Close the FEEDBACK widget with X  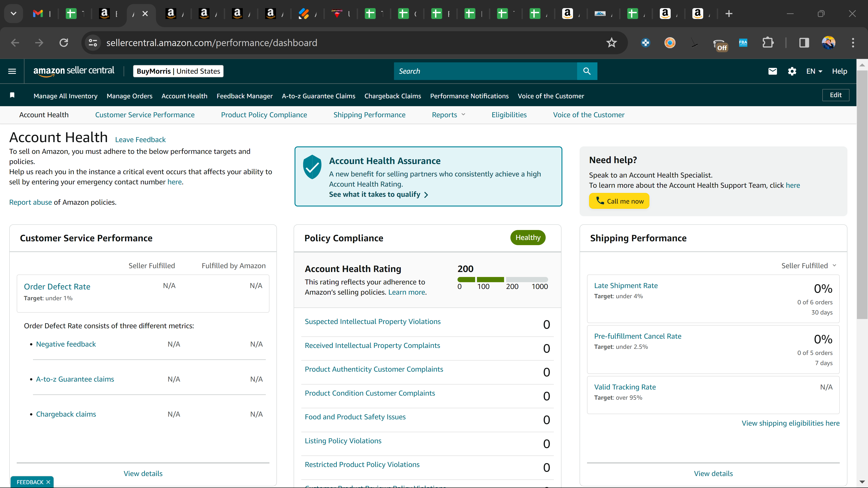point(48,482)
